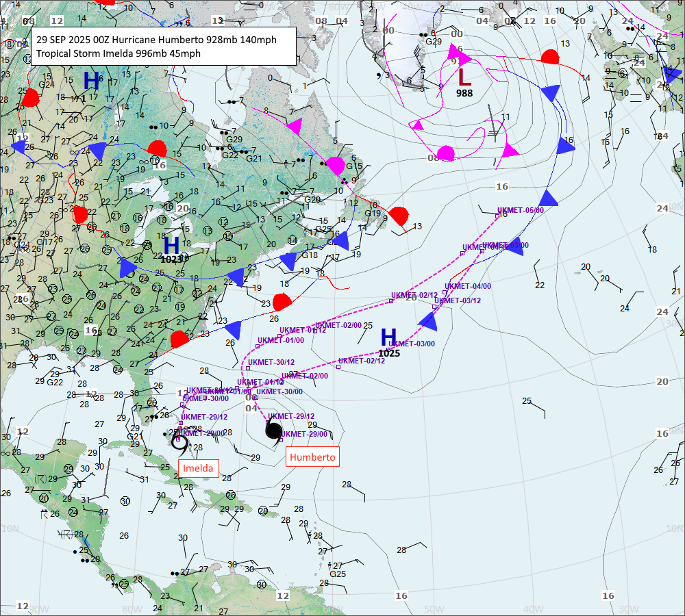Select the UKMET-04/00 forecast track label
Screen dimensions: 685x616
tap(468, 286)
